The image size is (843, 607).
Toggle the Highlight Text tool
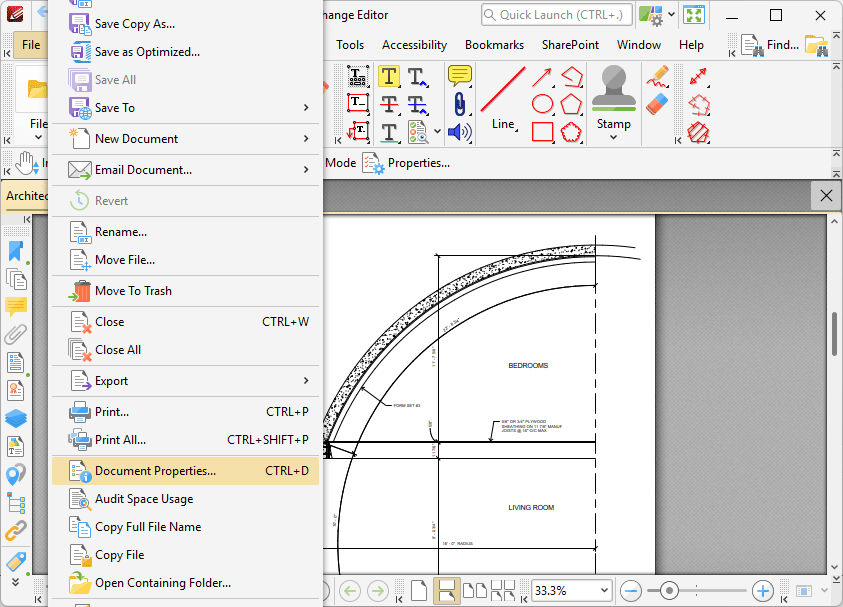click(389, 76)
